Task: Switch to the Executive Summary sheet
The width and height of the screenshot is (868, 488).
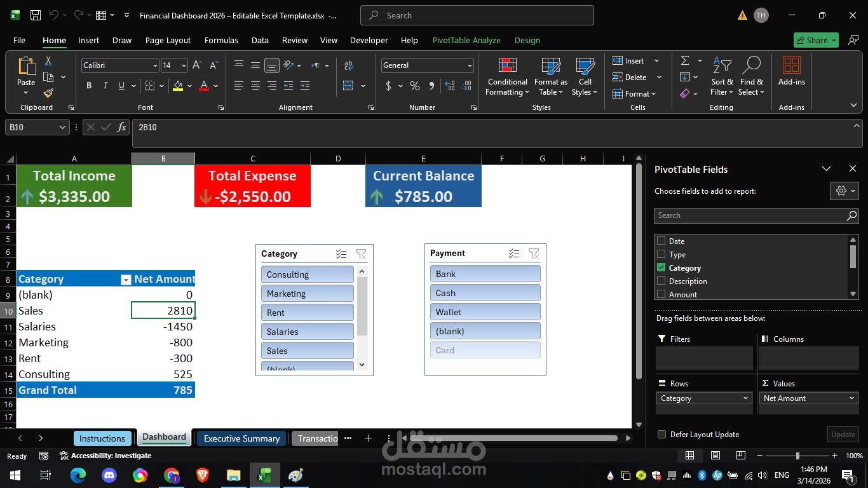Action: (241, 438)
